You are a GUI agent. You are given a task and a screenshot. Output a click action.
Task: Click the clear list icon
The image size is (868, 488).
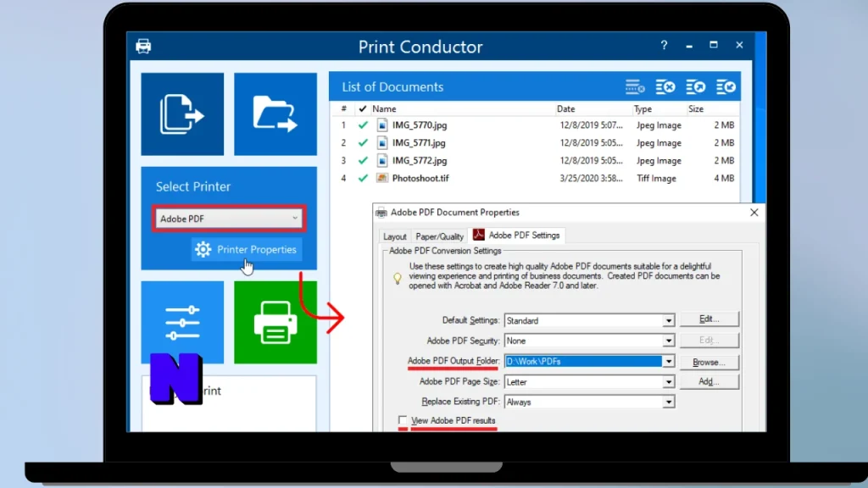coord(665,87)
